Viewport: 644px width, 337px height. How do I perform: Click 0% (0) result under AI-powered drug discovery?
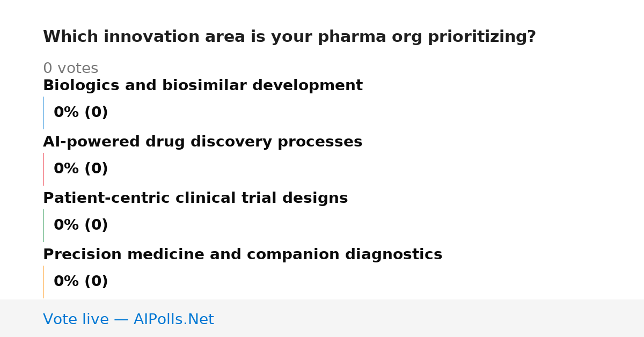click(80, 169)
